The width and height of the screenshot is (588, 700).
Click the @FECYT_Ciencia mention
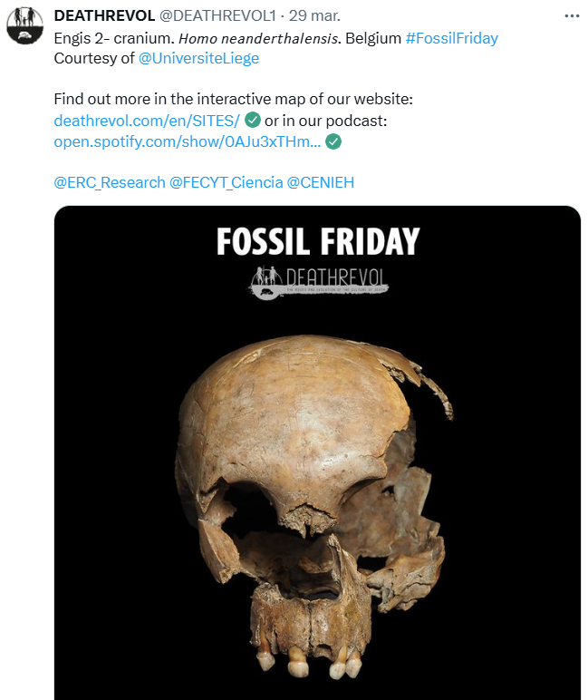226,182
